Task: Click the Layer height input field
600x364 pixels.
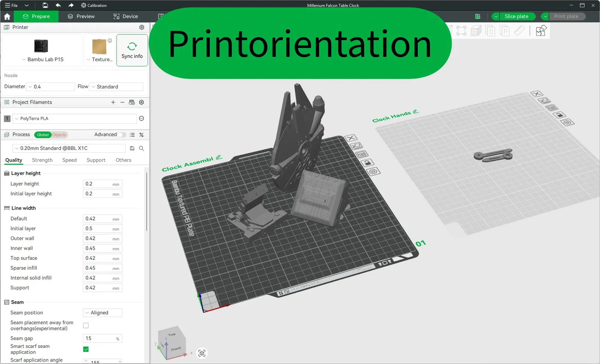Action: 102,184
